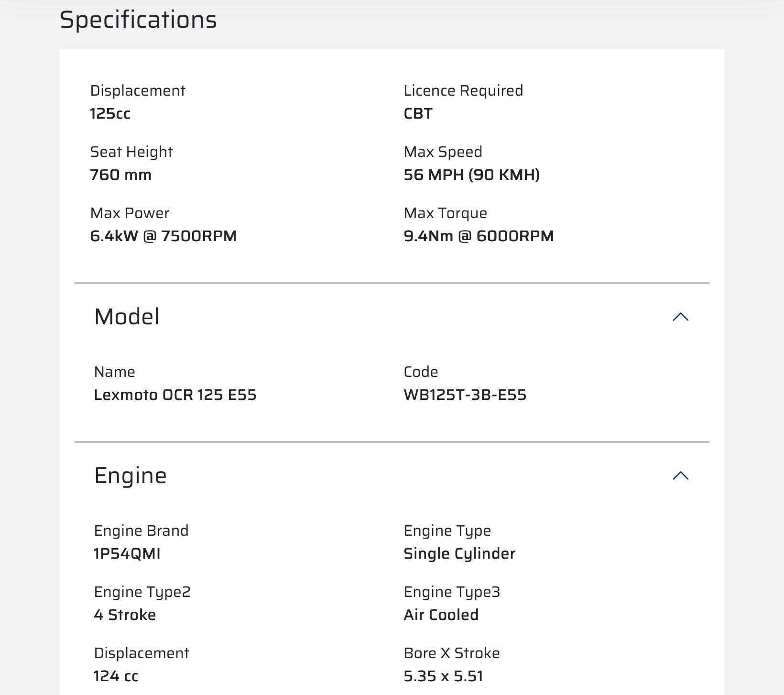Click the Air Cooled value
784x695 pixels.
click(x=441, y=615)
